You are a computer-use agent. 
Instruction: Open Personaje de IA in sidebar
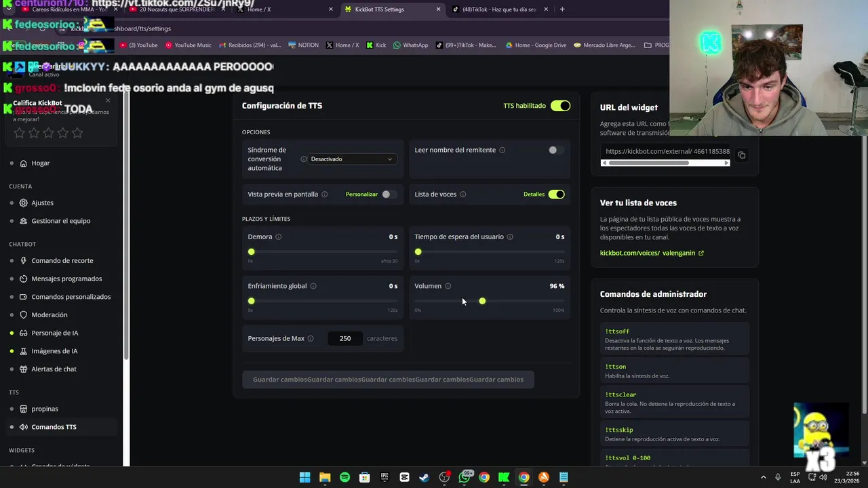[55, 333]
